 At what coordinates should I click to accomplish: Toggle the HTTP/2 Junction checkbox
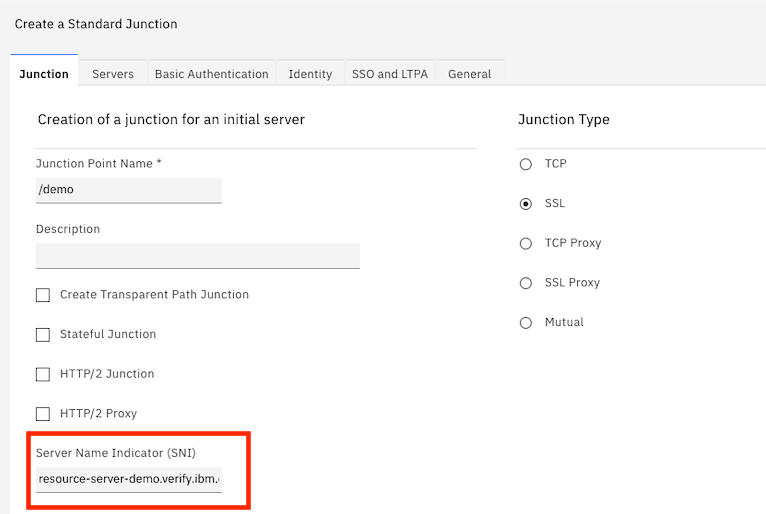43,374
